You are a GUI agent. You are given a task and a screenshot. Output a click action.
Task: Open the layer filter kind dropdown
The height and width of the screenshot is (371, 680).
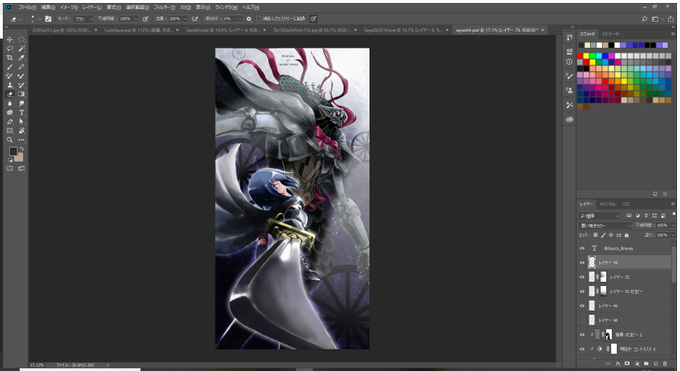tap(599, 216)
